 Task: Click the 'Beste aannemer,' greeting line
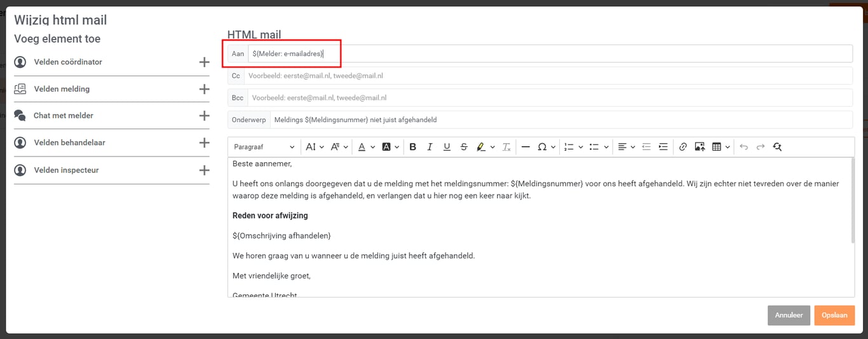(x=262, y=163)
